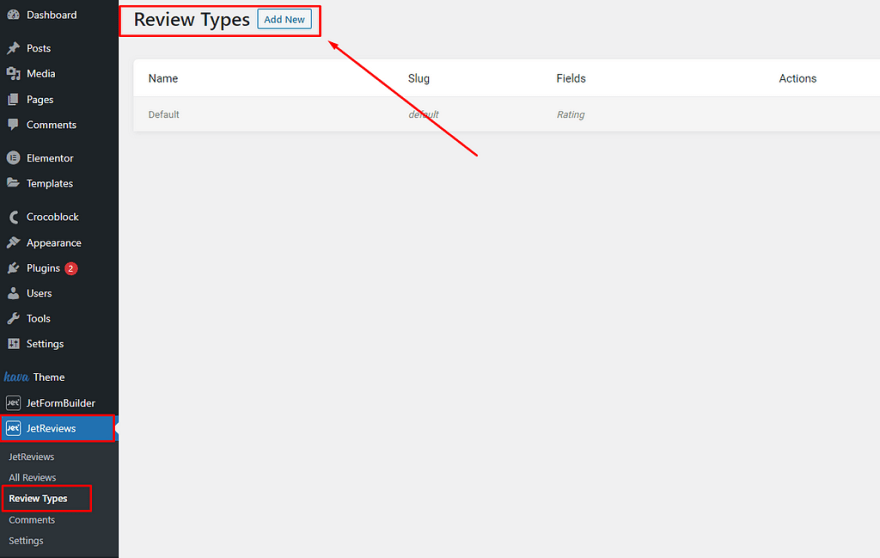880x558 pixels.
Task: Click the Appearance paintbrush icon
Action: [13, 243]
